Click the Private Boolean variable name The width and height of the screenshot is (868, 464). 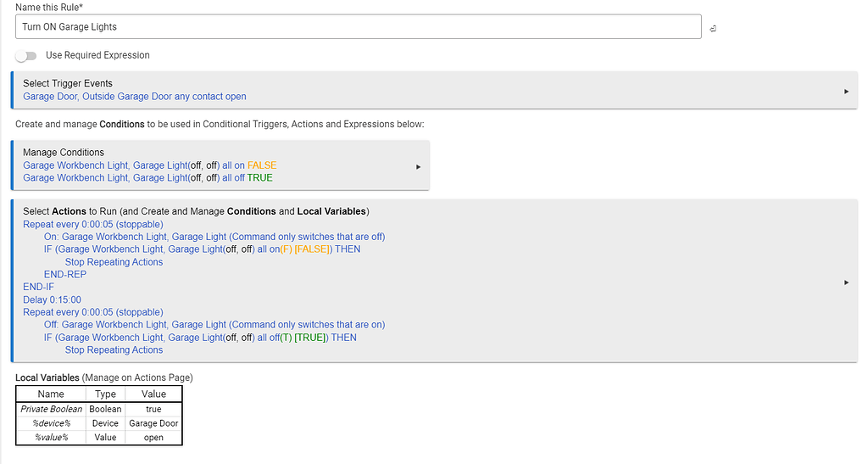pos(51,409)
